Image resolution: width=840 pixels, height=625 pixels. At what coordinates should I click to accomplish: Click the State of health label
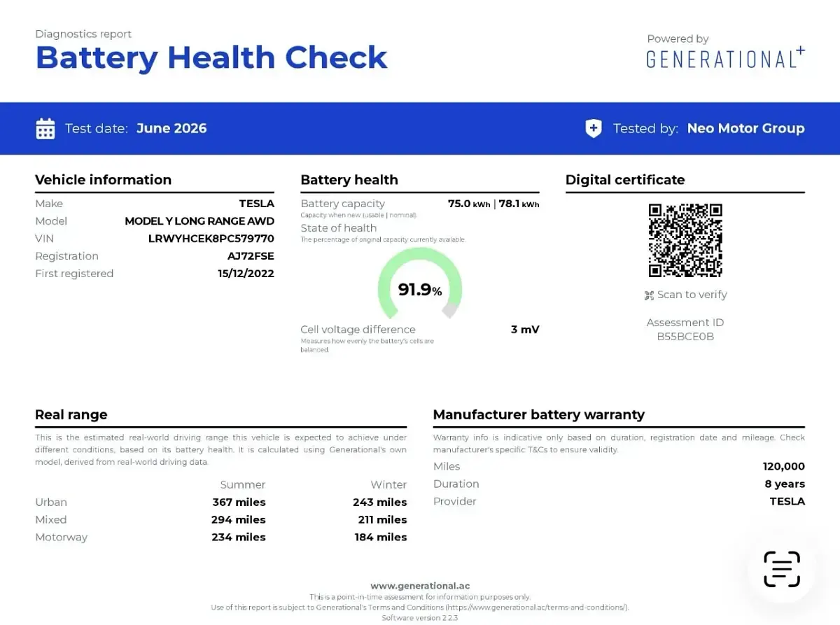pos(339,228)
